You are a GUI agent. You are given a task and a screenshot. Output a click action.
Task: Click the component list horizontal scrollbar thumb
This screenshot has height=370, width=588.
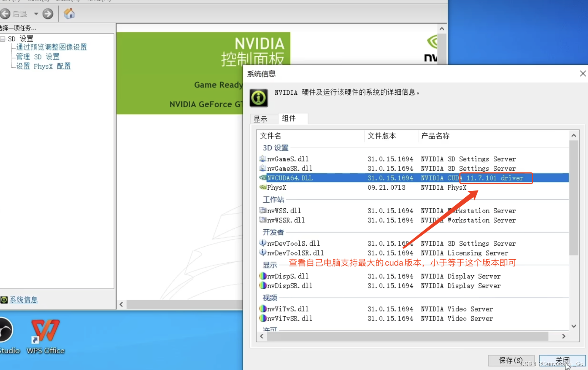click(x=408, y=336)
